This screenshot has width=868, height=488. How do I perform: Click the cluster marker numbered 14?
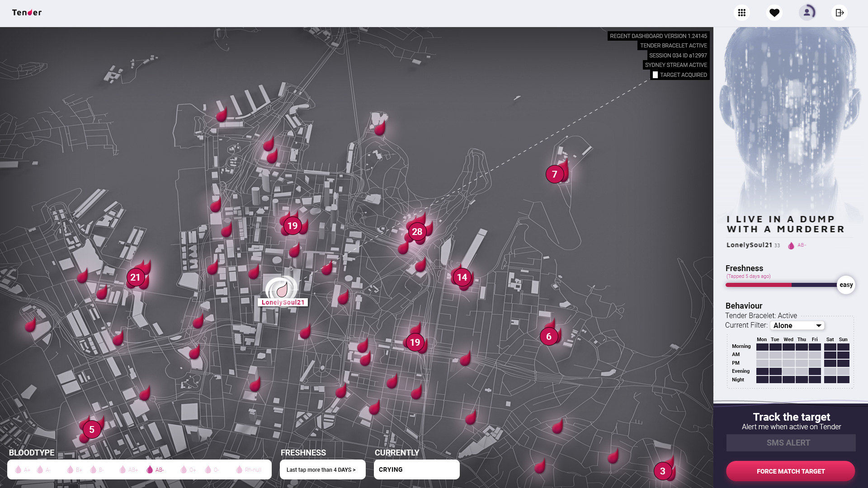462,277
